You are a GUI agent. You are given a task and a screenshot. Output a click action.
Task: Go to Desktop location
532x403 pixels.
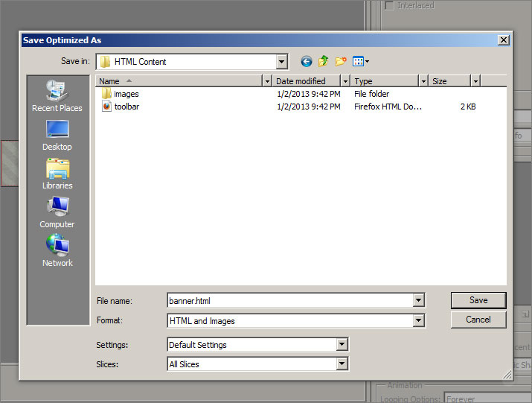(x=57, y=136)
